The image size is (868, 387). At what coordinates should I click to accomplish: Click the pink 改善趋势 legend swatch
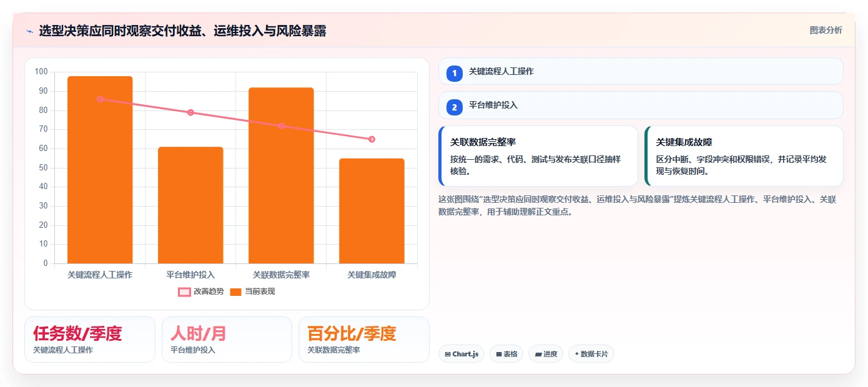[184, 291]
